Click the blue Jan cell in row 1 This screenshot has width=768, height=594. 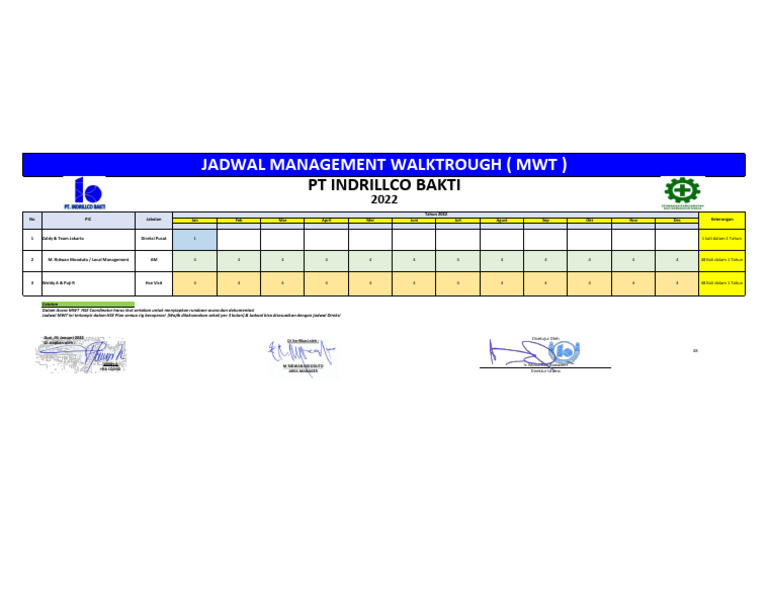pos(195,239)
